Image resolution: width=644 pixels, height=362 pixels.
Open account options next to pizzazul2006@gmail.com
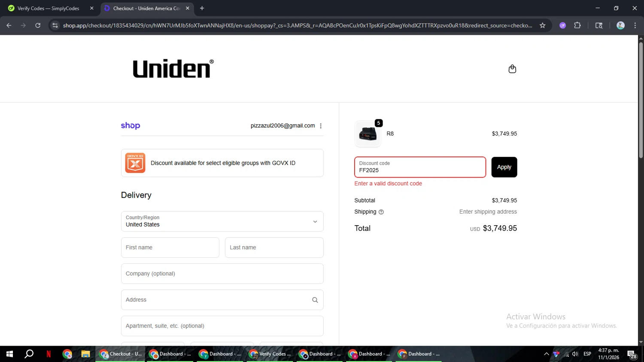[321, 126]
